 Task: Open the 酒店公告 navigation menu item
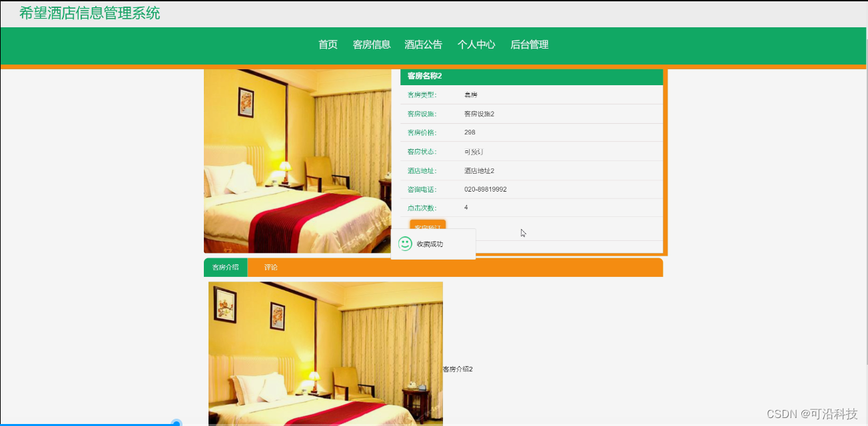(422, 45)
